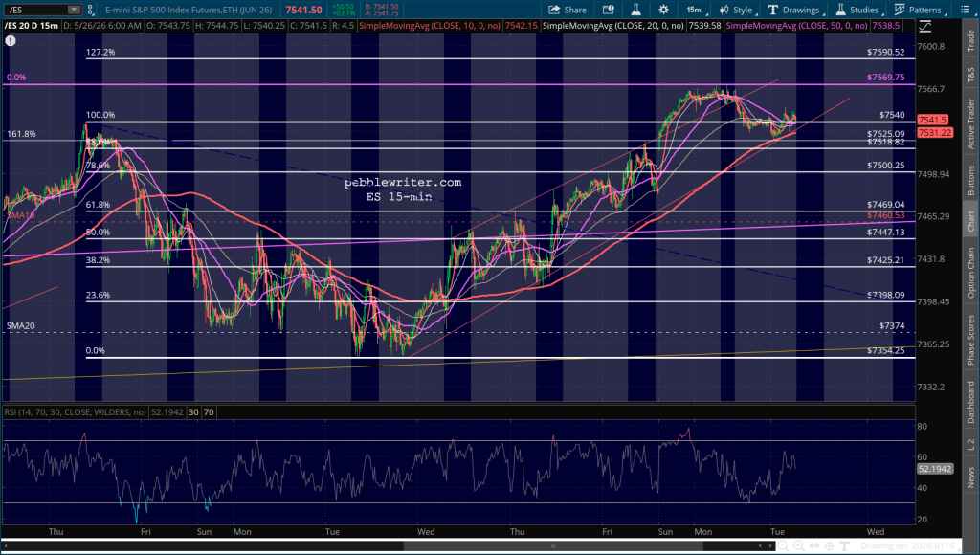Click the horizontal chart scrollbar thumb
This screenshot has width=980, height=555.
553,546
